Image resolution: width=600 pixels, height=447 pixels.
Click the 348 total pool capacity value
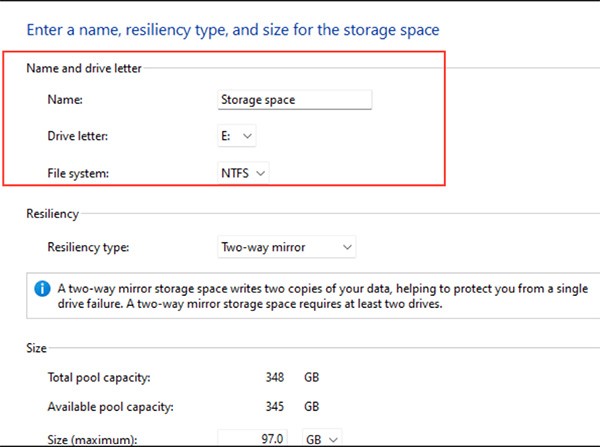(x=267, y=379)
